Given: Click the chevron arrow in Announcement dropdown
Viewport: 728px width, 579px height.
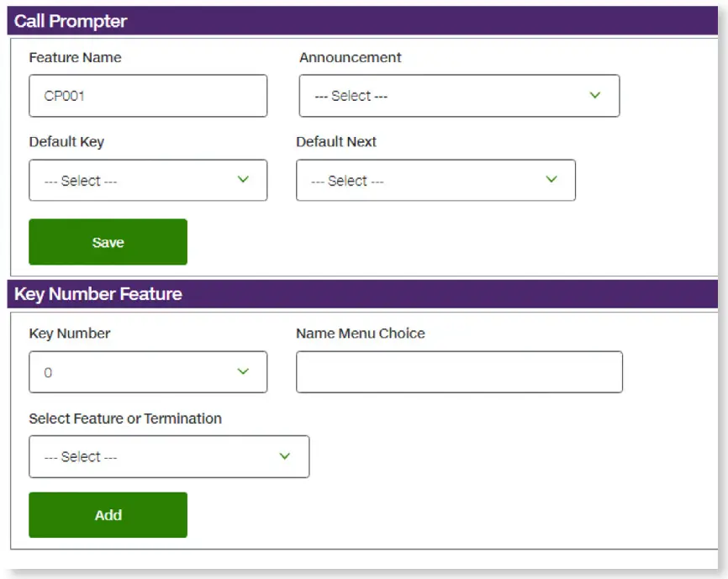Looking at the screenshot, I should click(x=595, y=95).
